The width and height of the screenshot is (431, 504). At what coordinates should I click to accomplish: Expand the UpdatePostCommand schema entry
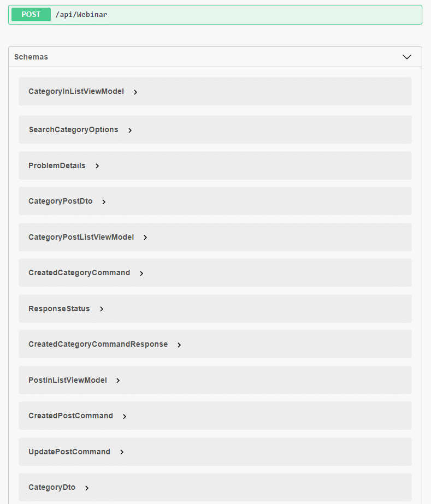point(215,452)
